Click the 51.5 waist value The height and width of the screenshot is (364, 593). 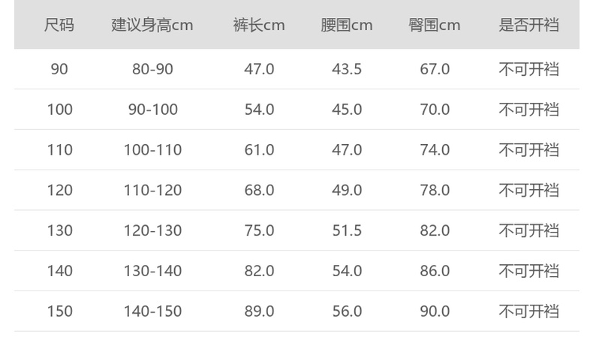pyautogui.click(x=347, y=230)
